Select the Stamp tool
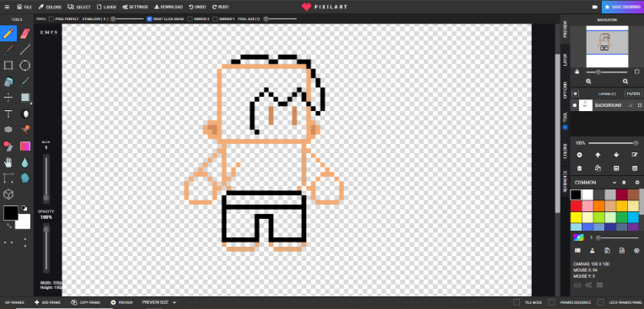Image resolution: width=644 pixels, height=309 pixels. click(x=25, y=130)
